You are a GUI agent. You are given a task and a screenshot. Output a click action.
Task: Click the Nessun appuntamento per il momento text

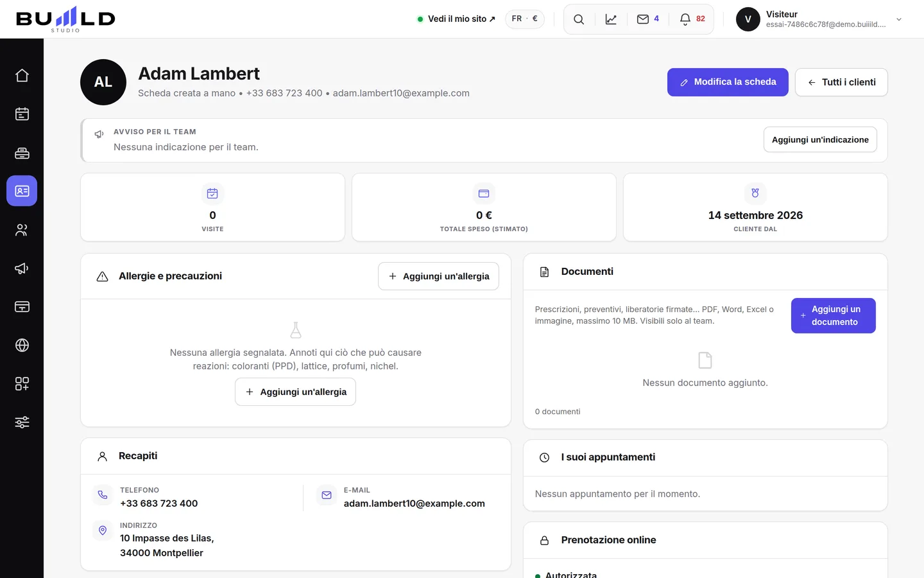pyautogui.click(x=617, y=494)
